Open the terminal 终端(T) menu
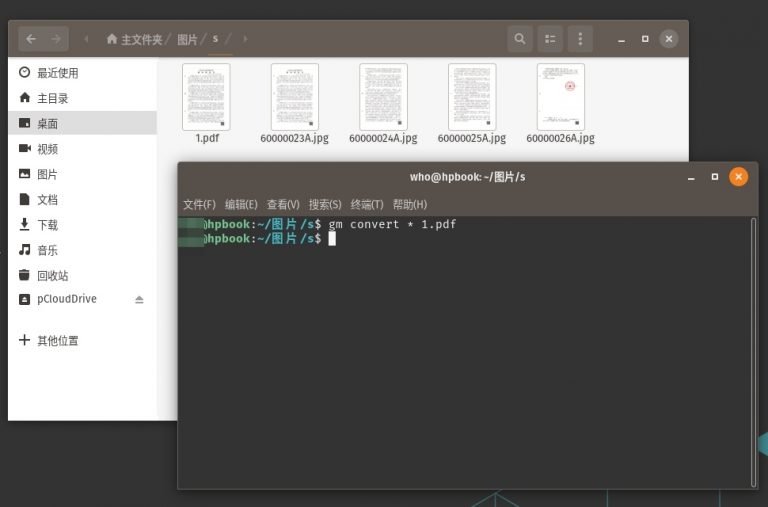 (x=367, y=204)
